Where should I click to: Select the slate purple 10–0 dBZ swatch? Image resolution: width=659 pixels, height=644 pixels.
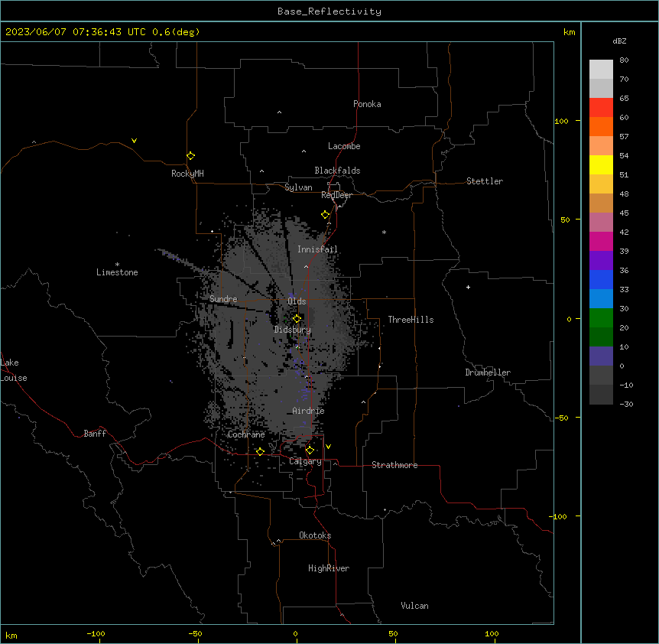click(x=601, y=356)
